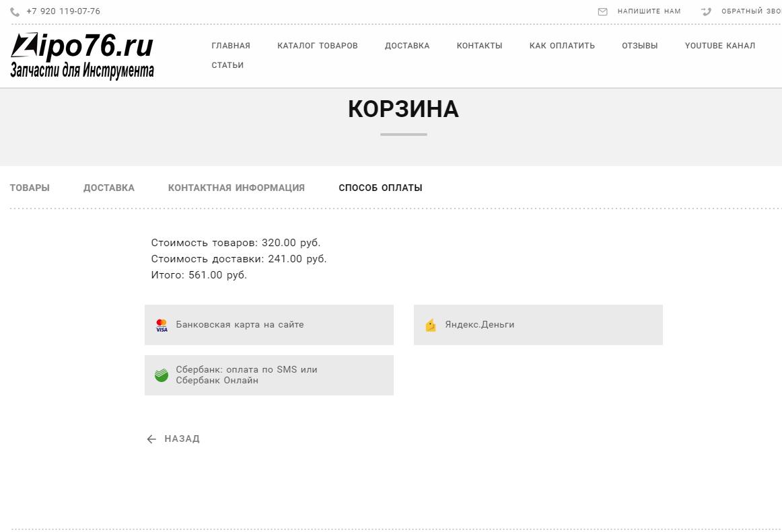782x532 pixels.
Task: Click the green Сбербанк logo icon
Action: [161, 375]
